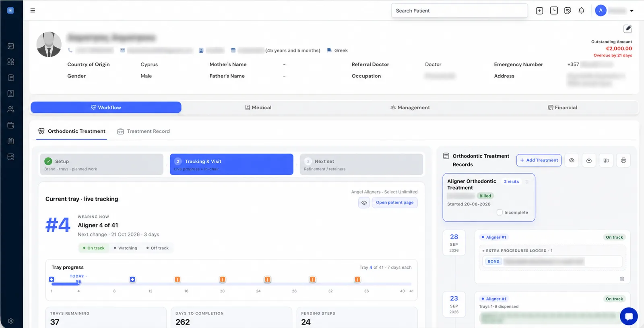Click the Open patient page button
Image resolution: width=644 pixels, height=328 pixels.
[394, 203]
